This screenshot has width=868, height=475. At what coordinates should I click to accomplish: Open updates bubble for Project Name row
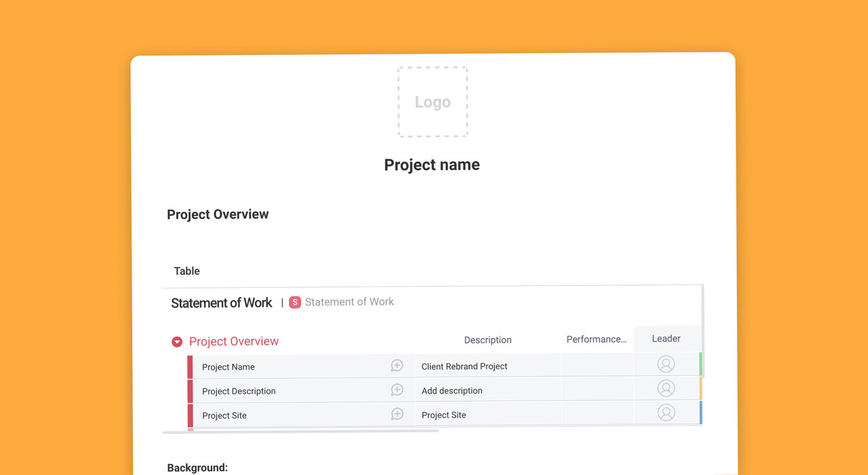click(397, 366)
